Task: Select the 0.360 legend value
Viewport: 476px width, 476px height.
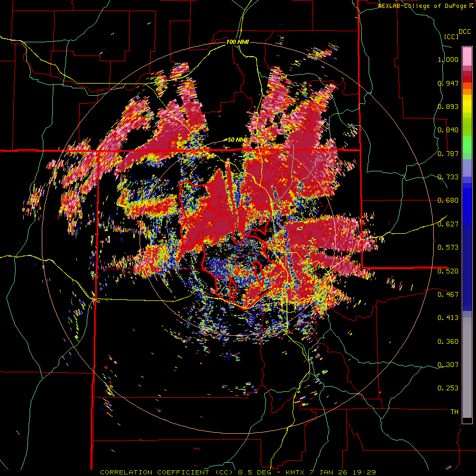Action: (448, 342)
